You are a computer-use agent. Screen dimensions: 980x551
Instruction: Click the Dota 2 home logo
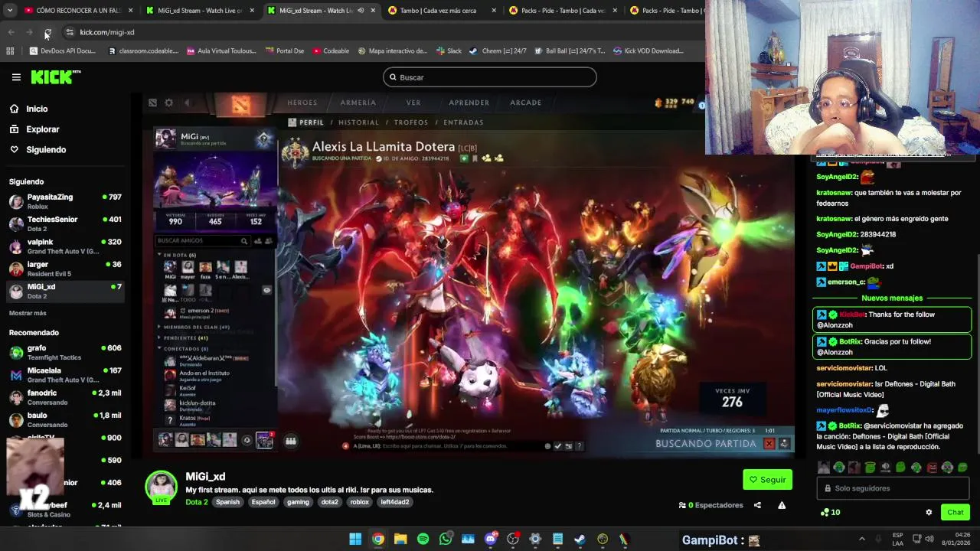coord(241,106)
